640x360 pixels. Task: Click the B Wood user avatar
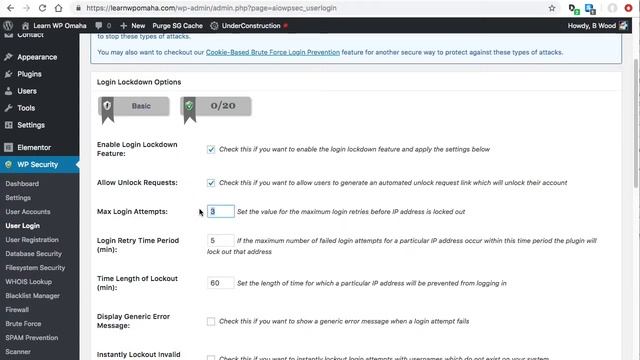623,26
